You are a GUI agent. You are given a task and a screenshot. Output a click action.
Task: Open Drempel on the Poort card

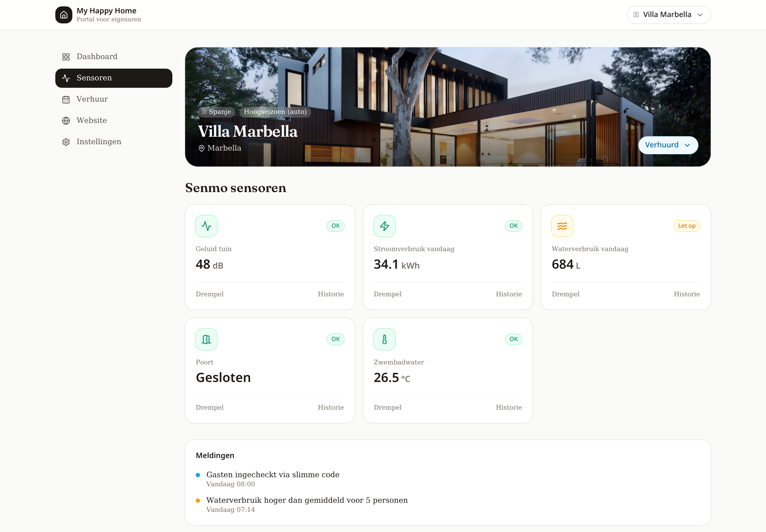[x=209, y=407]
